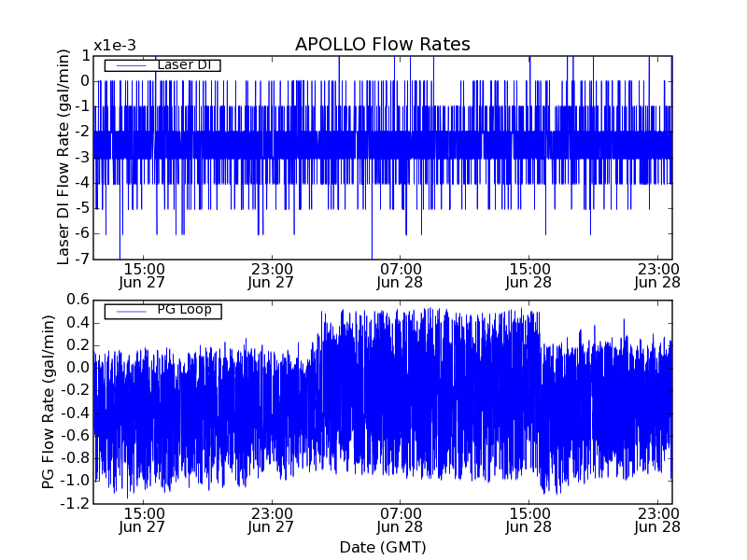Screen dimensions: 747x560
Task: Select the Laser DI legend entry
Action: coord(162,64)
